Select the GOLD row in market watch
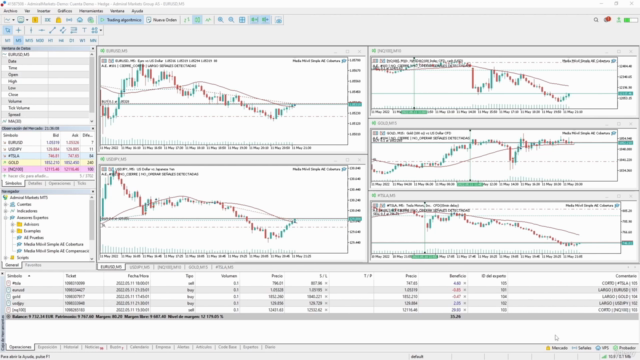Image resolution: width=640 pixels, height=360 pixels. 48,162
